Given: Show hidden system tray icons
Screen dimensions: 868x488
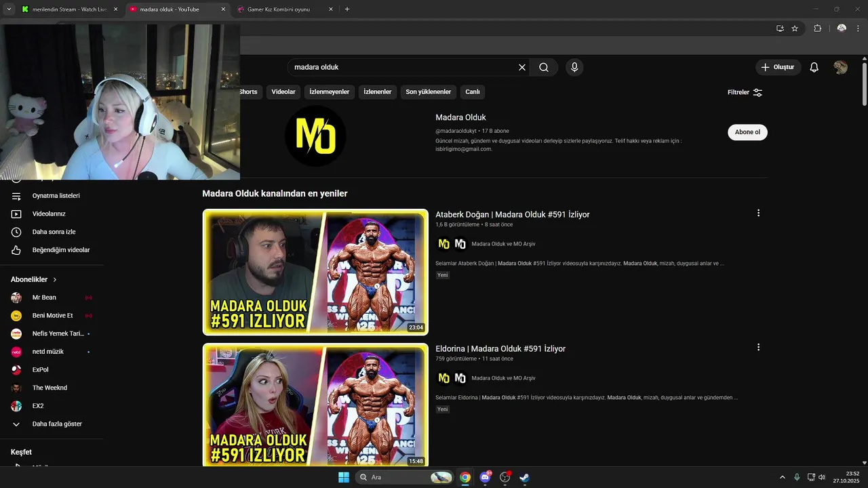Looking at the screenshot, I should point(782,477).
